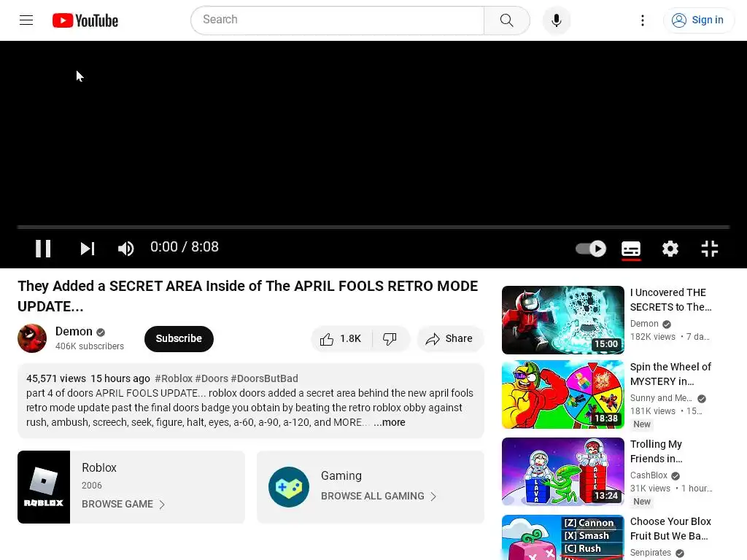Click '406K subscribers' text
Viewport: 747px width, 560px height.
tap(90, 346)
